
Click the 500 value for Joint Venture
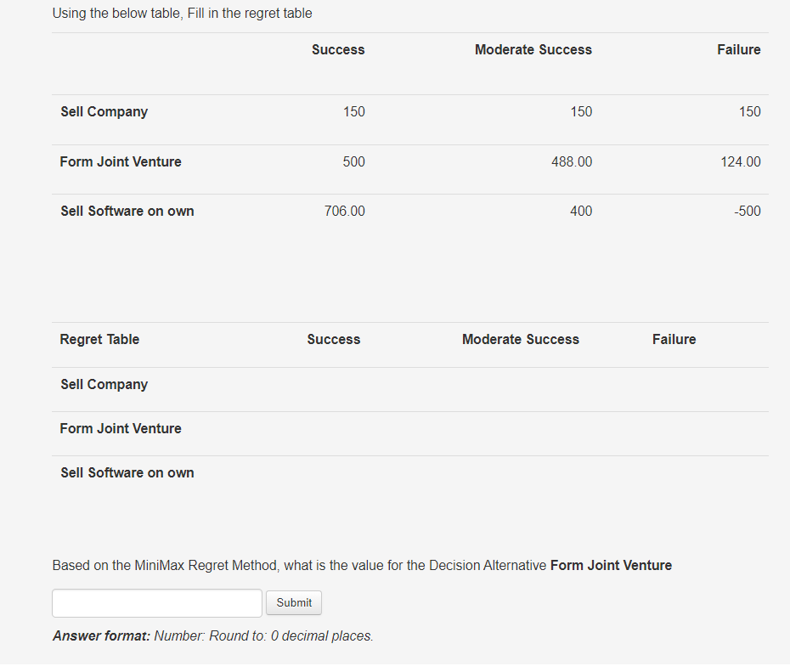[353, 161]
